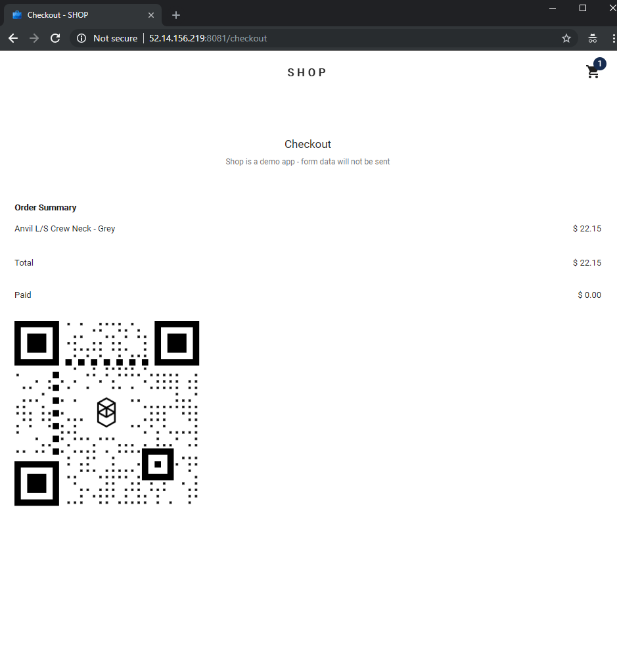The height and width of the screenshot is (672, 617).
Task: Click the tab favicon of Checkout - SHOP
Action: pos(17,15)
